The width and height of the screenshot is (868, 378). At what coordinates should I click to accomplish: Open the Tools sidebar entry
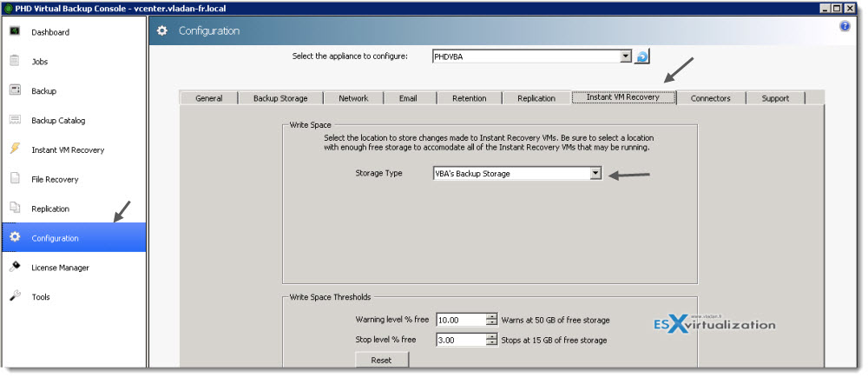pyautogui.click(x=41, y=296)
